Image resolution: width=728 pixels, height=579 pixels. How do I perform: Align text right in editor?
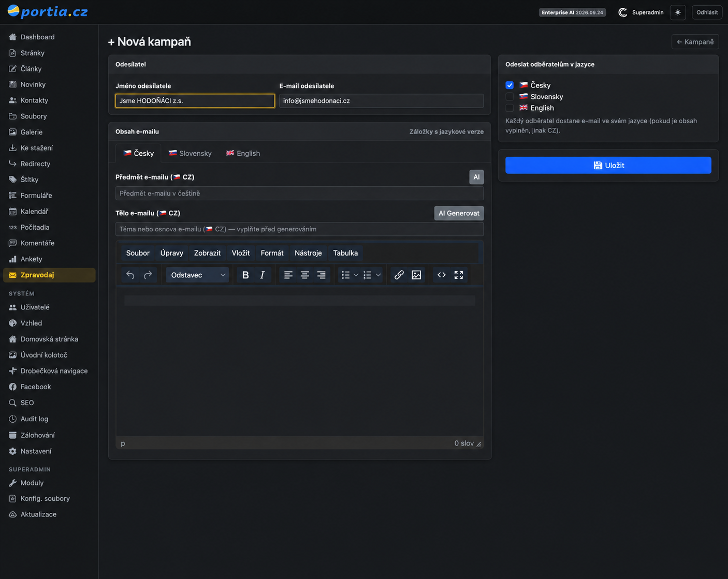[322, 275]
